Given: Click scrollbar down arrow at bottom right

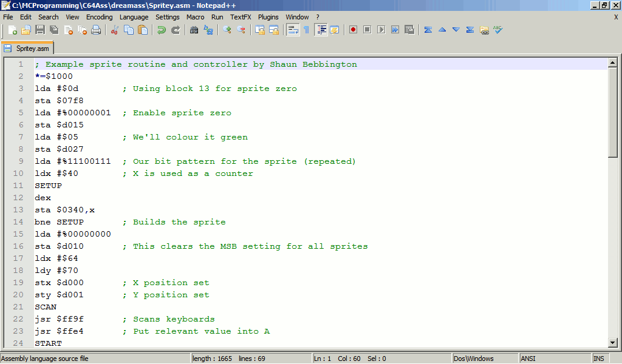Looking at the screenshot, I should (613, 343).
